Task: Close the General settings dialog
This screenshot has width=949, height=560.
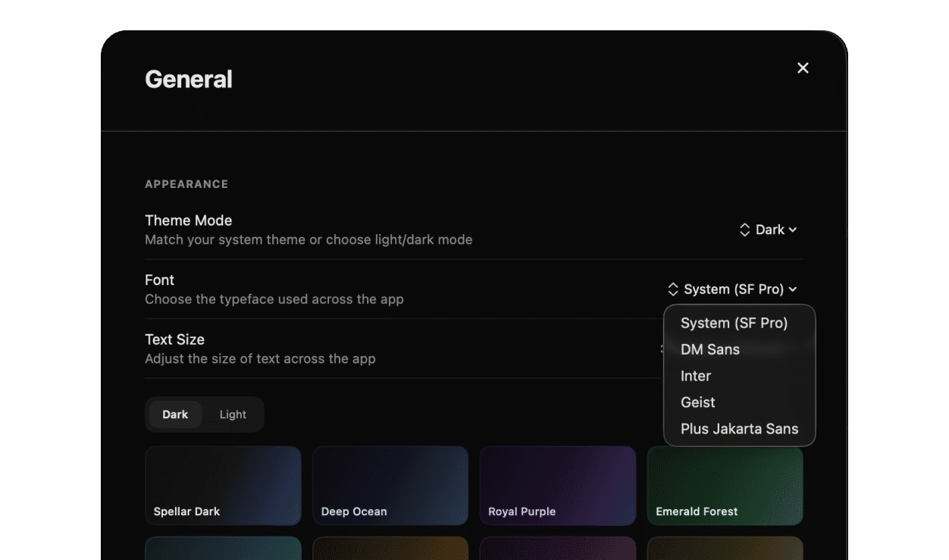Action: [803, 68]
